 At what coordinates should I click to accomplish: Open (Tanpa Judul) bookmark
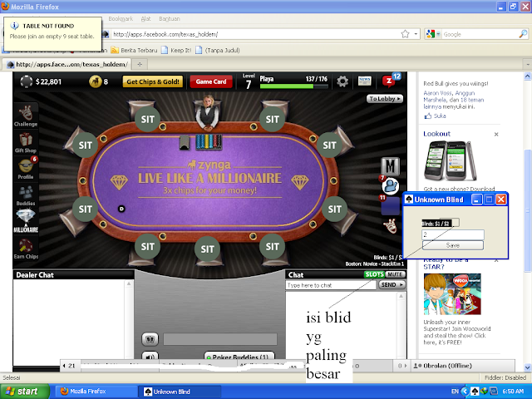(x=218, y=50)
